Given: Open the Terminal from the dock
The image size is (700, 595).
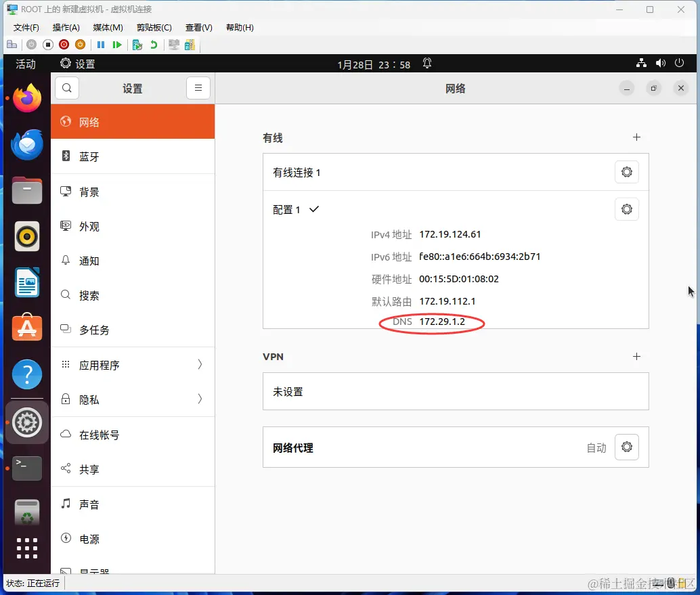Looking at the screenshot, I should [27, 468].
